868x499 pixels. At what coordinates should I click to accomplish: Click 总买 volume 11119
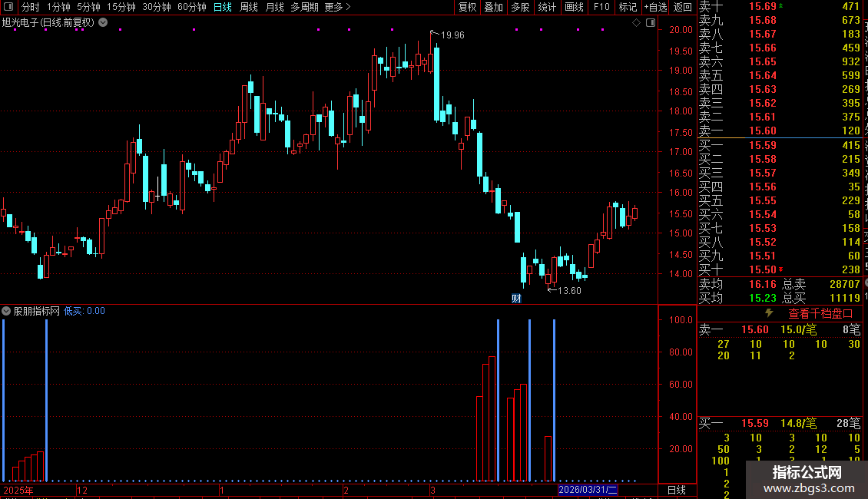[845, 298]
